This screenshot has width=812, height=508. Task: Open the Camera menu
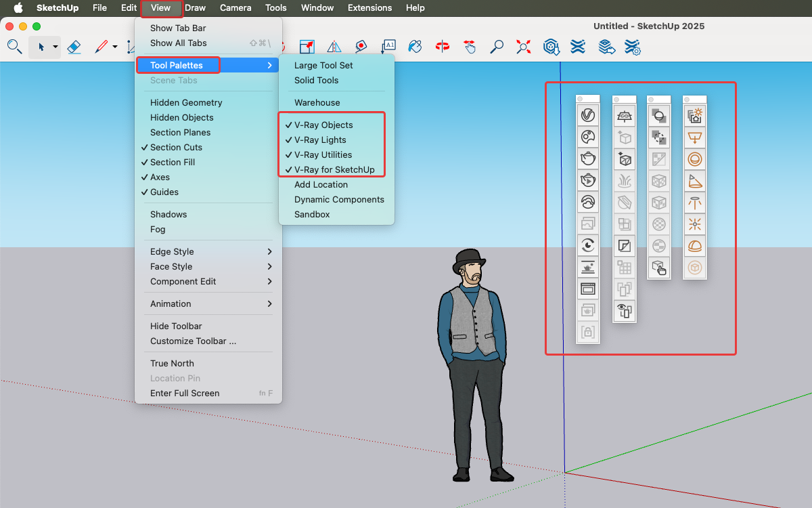click(235, 8)
